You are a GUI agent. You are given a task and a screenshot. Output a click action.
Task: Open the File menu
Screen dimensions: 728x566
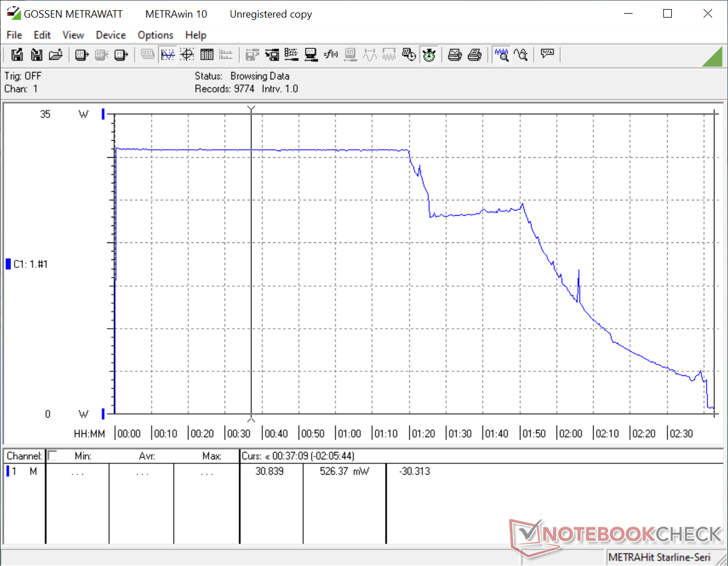pos(14,35)
